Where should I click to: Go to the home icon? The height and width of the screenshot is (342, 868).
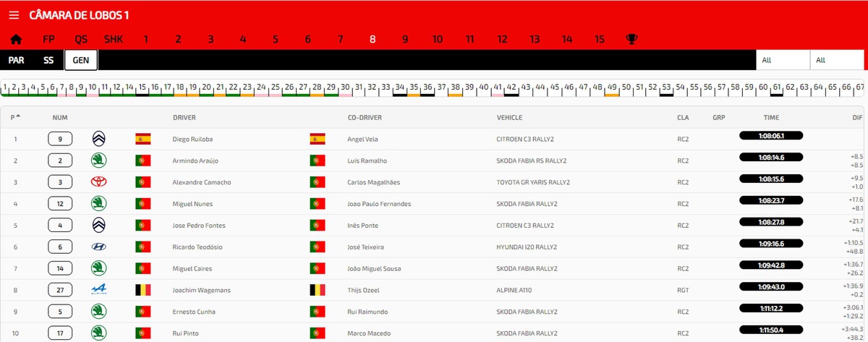[16, 39]
